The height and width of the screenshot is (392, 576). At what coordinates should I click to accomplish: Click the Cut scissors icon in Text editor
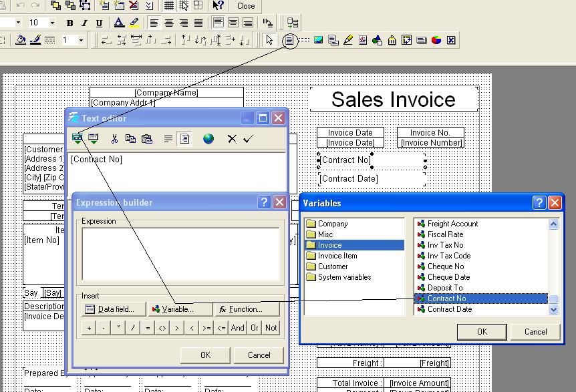coord(114,139)
